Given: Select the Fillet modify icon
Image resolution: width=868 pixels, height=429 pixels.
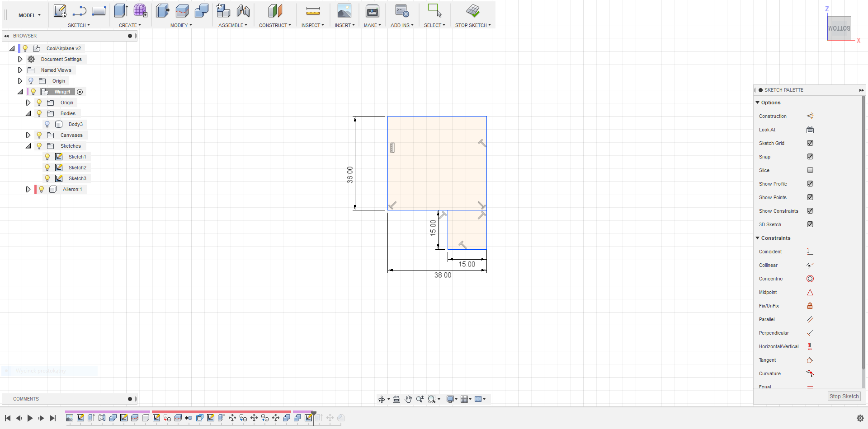Looking at the screenshot, I should [182, 10].
